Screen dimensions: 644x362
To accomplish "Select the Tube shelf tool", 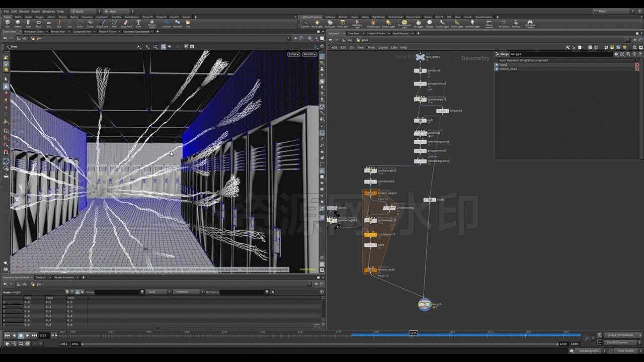I will point(28,23).
